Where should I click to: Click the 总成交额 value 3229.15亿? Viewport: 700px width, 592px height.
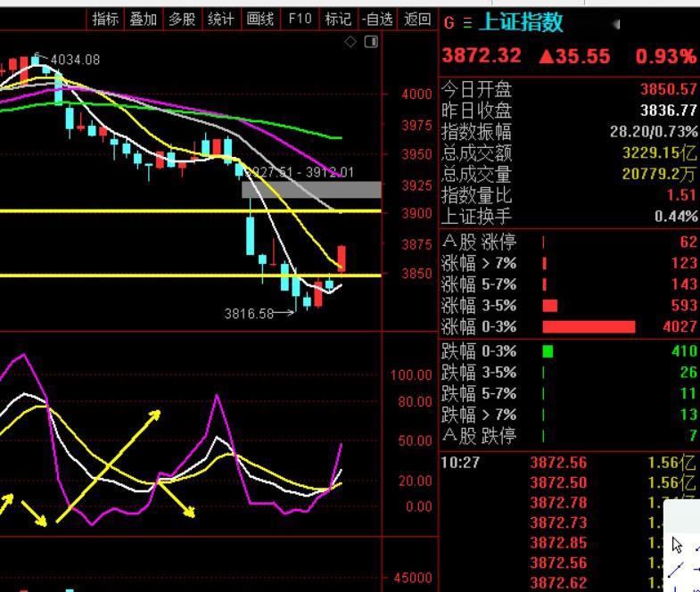(659, 153)
